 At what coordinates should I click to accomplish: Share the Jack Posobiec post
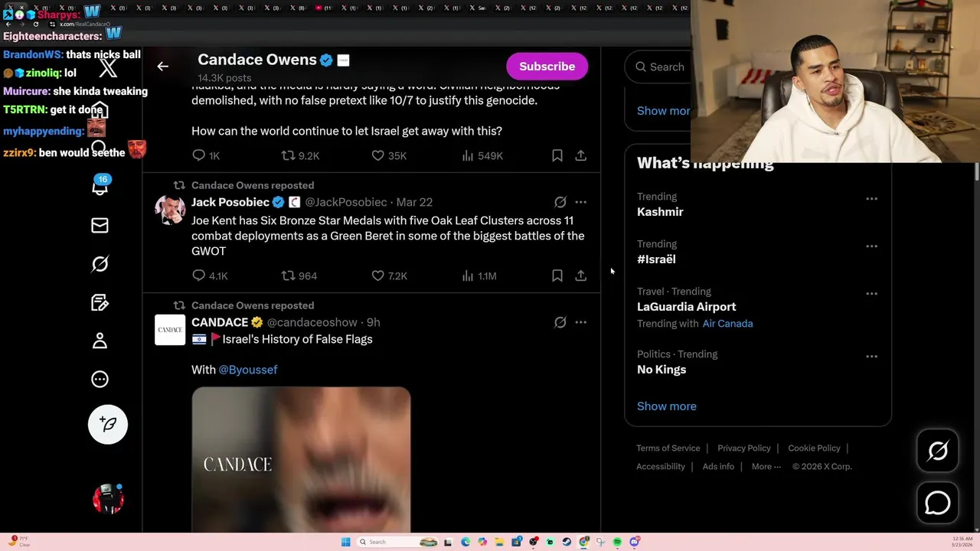click(581, 275)
